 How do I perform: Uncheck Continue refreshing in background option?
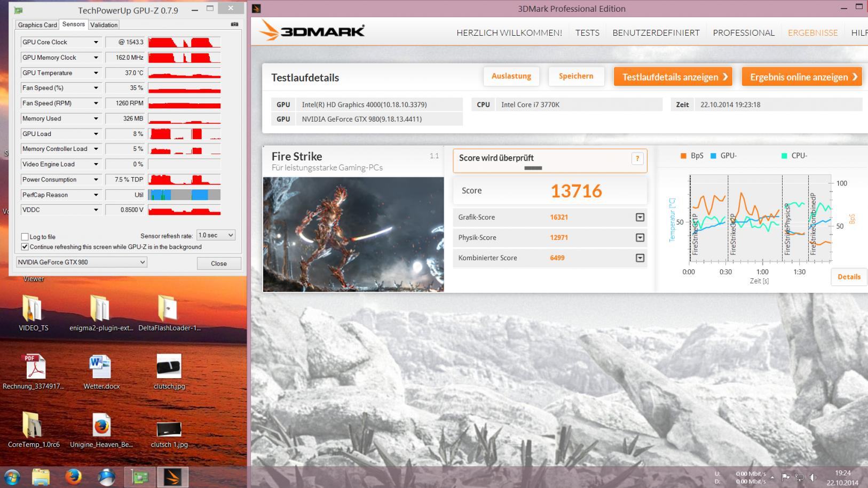click(x=25, y=247)
